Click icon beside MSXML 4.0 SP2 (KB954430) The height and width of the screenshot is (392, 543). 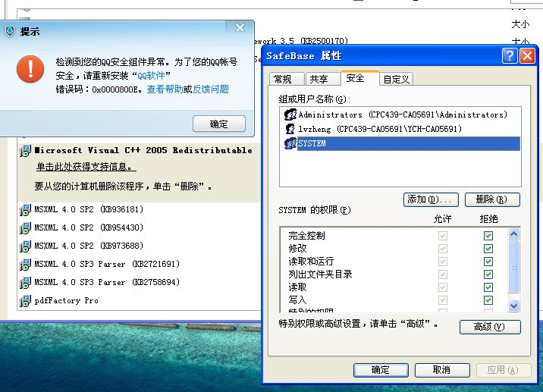(x=25, y=228)
